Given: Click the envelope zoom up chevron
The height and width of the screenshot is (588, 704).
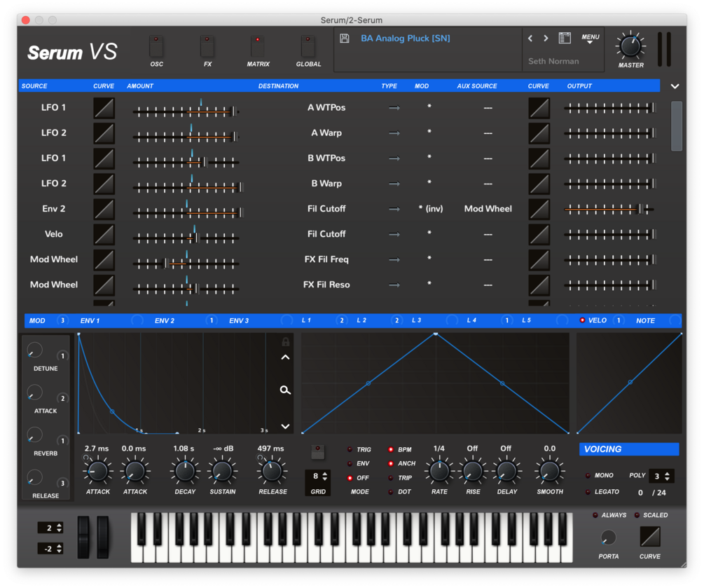Looking at the screenshot, I should coord(285,357).
